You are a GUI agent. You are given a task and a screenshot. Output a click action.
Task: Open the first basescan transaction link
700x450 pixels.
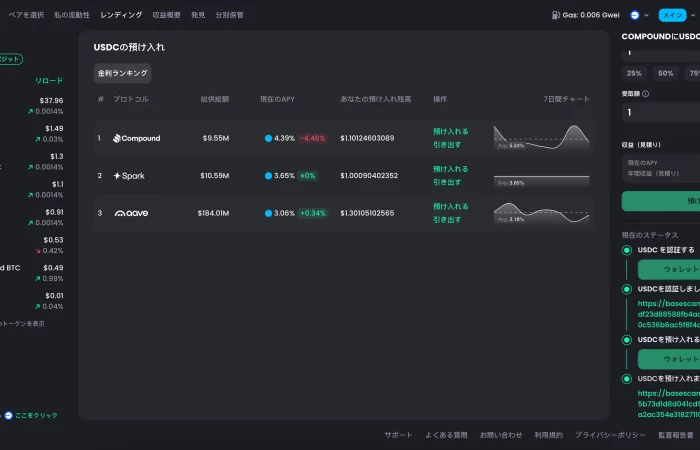point(669,314)
